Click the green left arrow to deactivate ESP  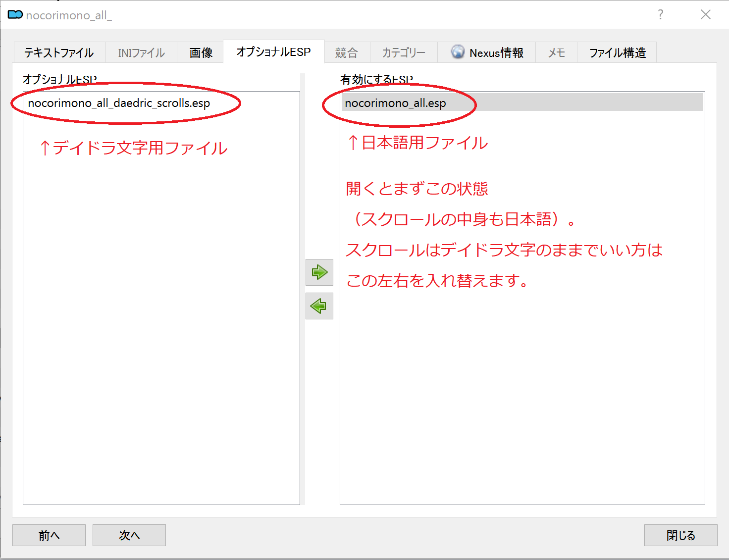pos(319,306)
